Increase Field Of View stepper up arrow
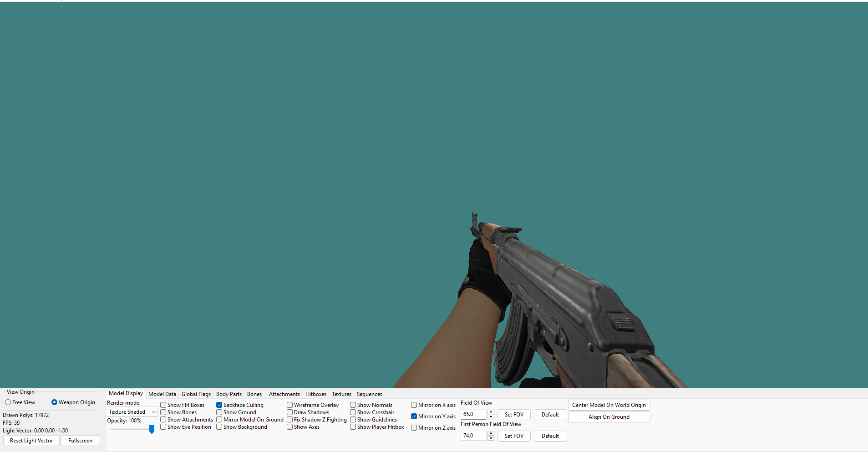The width and height of the screenshot is (868, 452). point(491,412)
